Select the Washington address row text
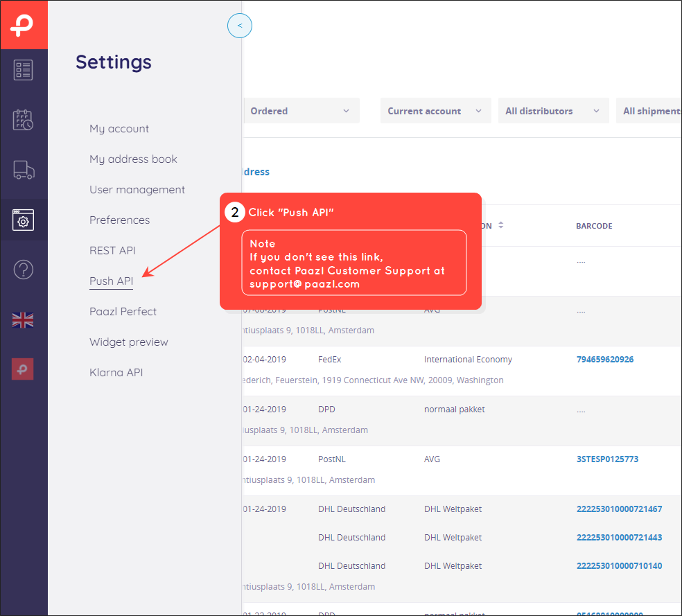The image size is (682, 616). coord(373,380)
